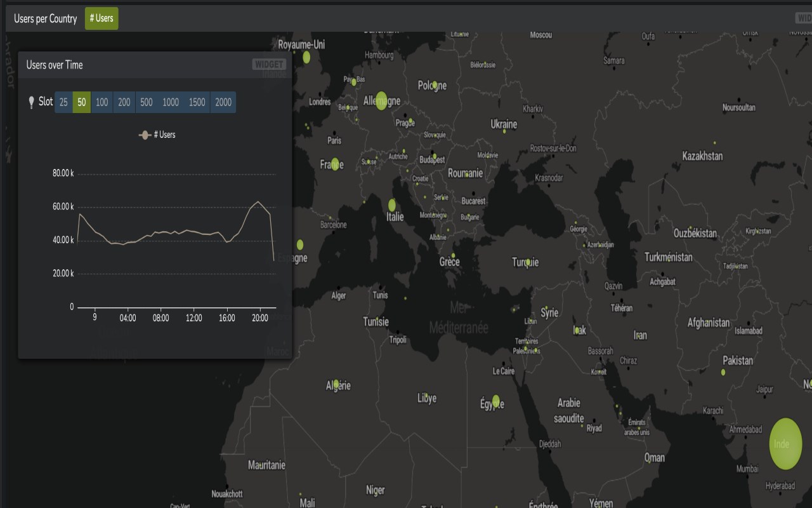
Task: Click the Users over Time panel title
Action: click(55, 65)
